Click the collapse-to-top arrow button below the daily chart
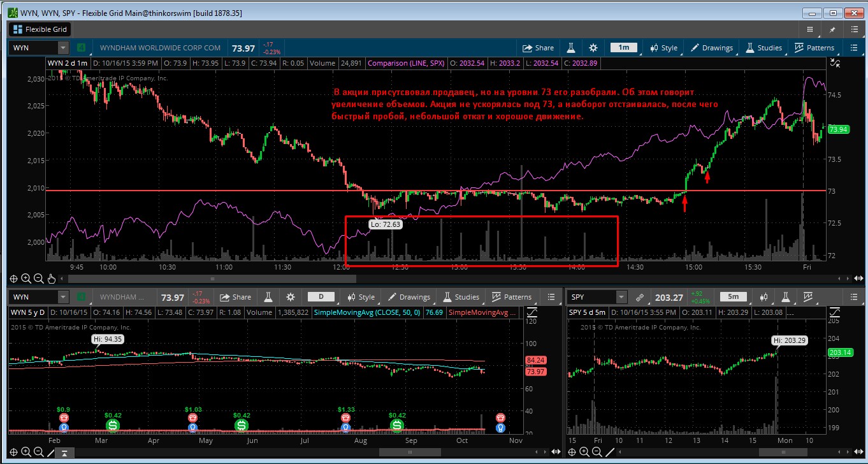 [x=64, y=453]
